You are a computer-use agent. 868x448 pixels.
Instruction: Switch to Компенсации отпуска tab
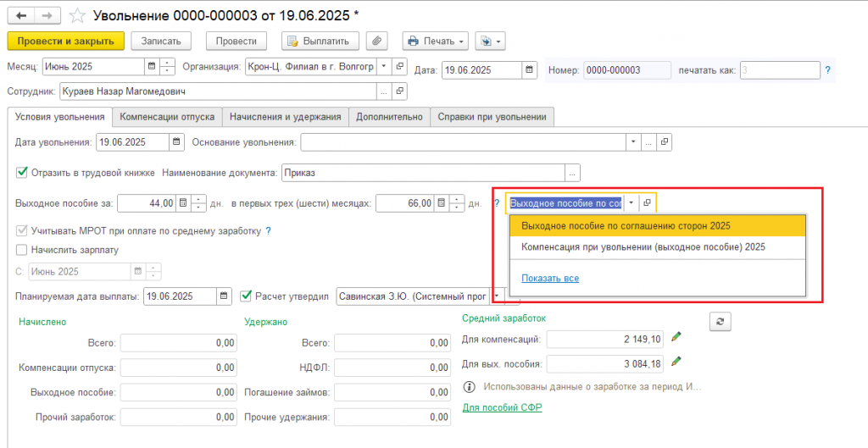pos(167,116)
